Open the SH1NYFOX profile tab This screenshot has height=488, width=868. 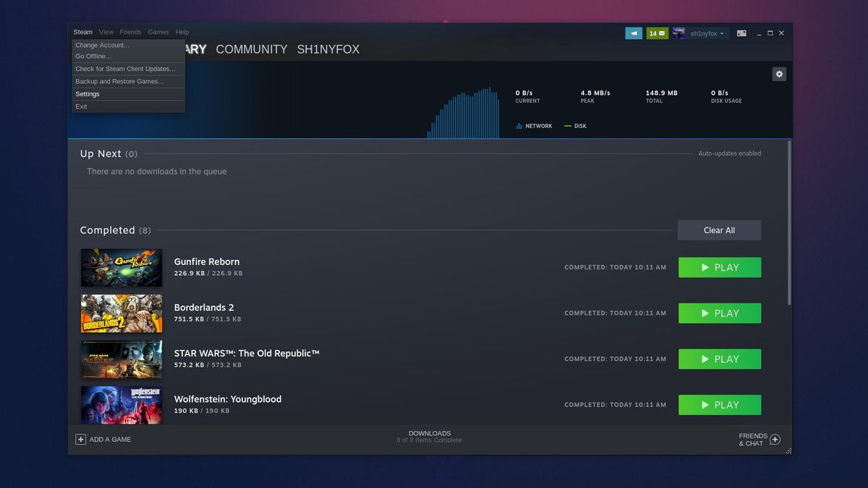pos(328,49)
